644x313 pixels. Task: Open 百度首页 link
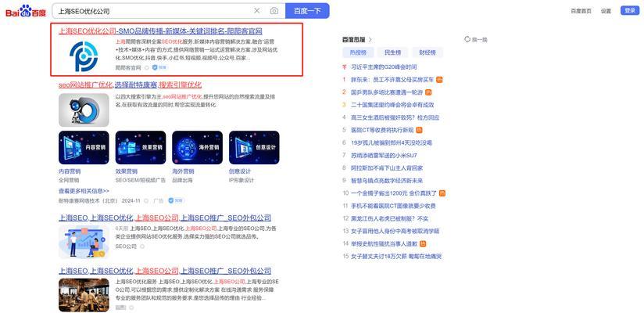point(581,11)
